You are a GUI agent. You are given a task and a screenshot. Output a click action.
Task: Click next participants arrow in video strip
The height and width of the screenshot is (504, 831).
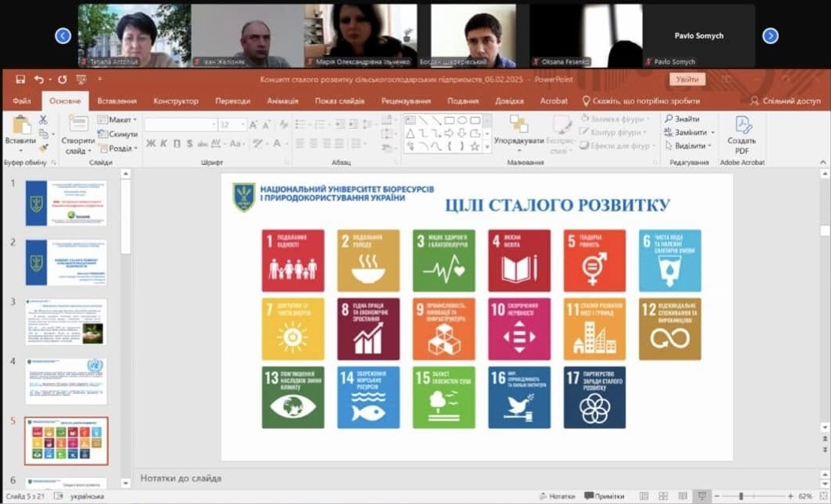click(770, 35)
